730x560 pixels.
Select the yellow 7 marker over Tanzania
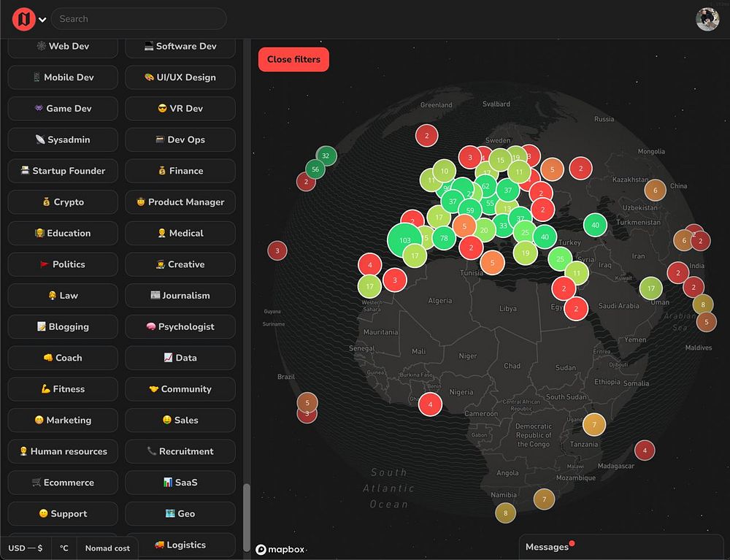pos(594,424)
